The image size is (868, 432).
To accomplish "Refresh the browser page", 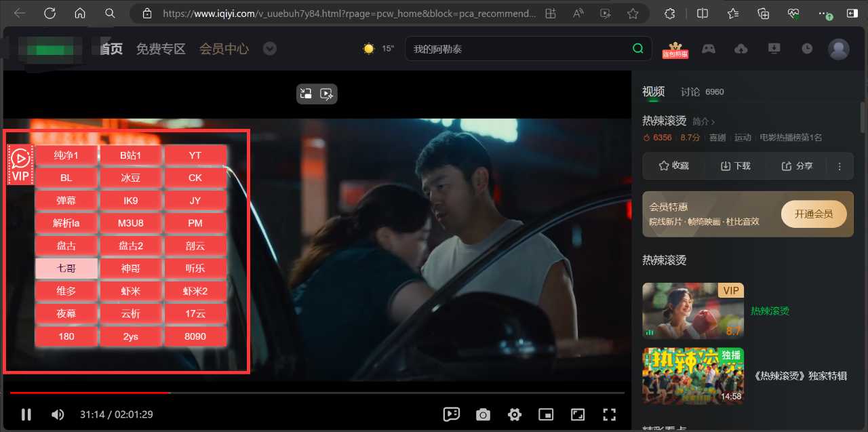I will click(x=50, y=13).
